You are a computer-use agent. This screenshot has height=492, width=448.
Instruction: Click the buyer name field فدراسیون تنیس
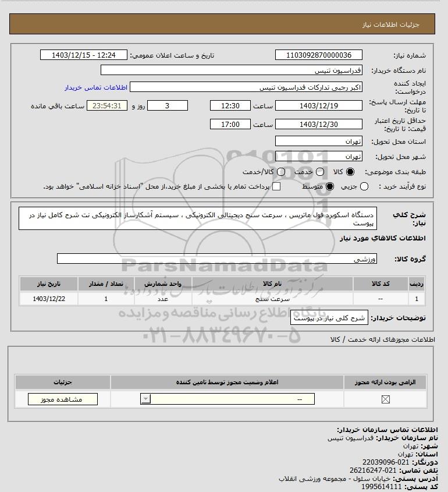(232, 70)
